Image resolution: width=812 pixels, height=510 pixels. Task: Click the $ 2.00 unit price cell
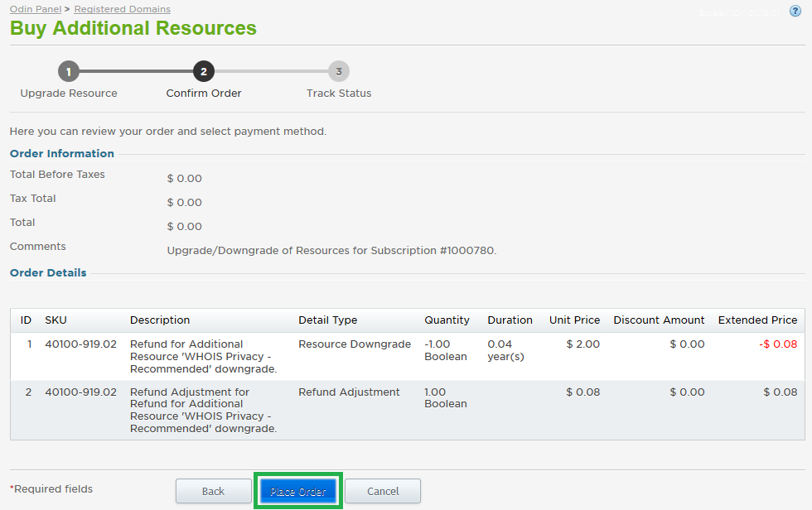pos(583,344)
